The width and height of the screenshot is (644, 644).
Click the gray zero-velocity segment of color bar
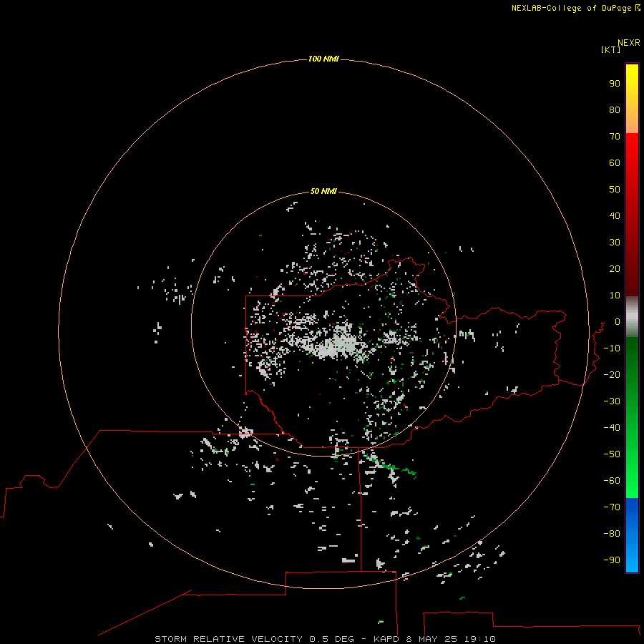click(632, 317)
